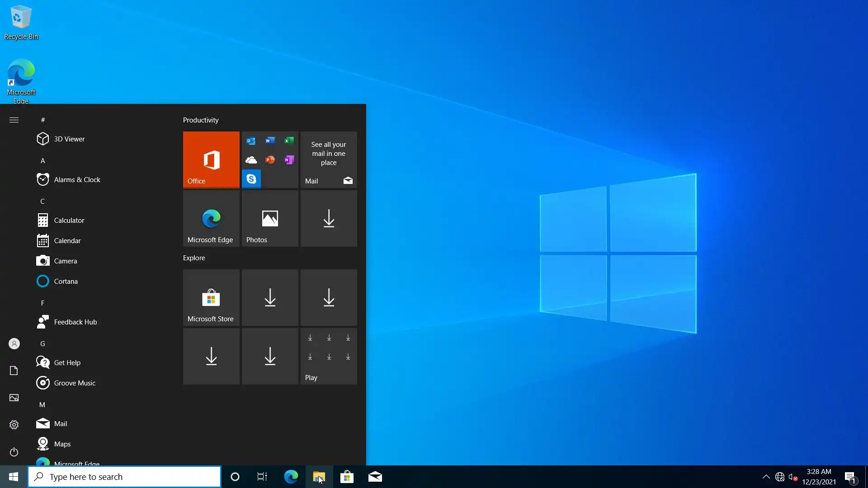The height and width of the screenshot is (488, 868).
Task: Select Feedback Hub in app list
Action: (75, 322)
